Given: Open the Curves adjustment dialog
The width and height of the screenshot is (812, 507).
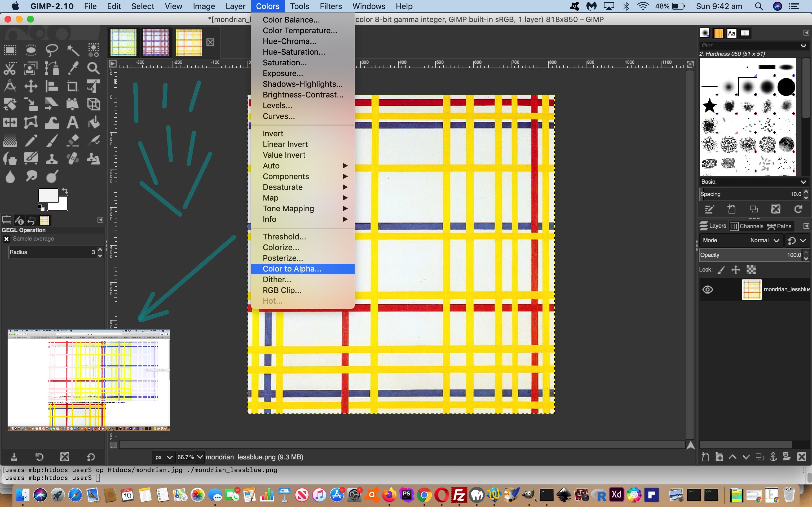Looking at the screenshot, I should click(x=279, y=116).
